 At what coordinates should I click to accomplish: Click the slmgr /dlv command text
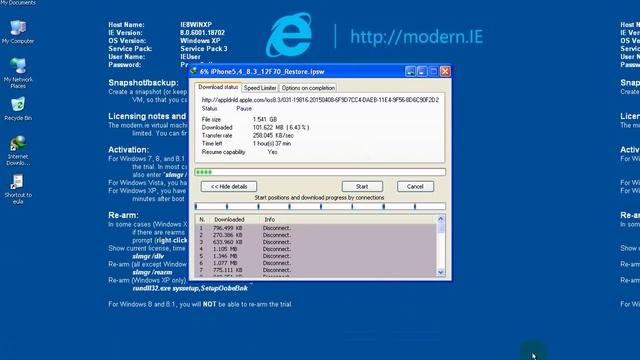point(148,256)
